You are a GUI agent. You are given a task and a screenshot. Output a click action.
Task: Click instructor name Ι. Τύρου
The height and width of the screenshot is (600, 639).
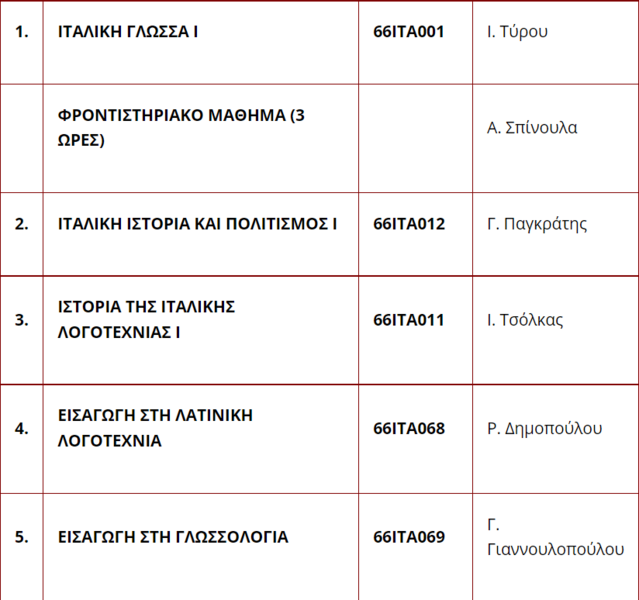pos(517,32)
